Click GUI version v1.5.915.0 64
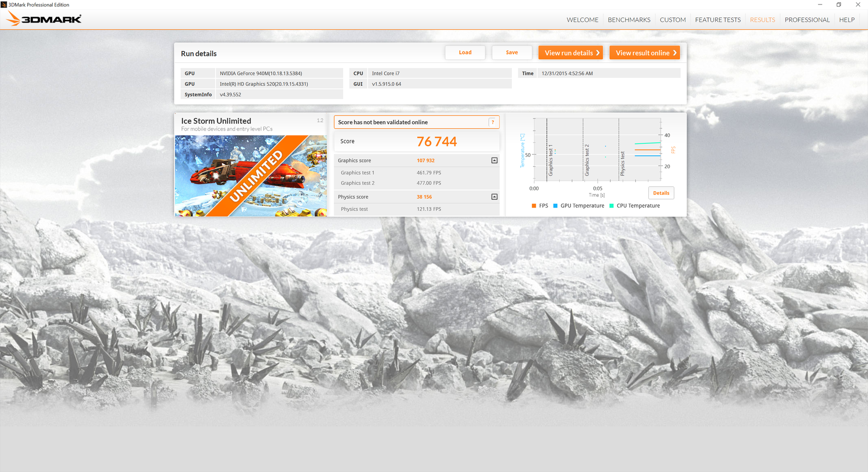 (439, 84)
